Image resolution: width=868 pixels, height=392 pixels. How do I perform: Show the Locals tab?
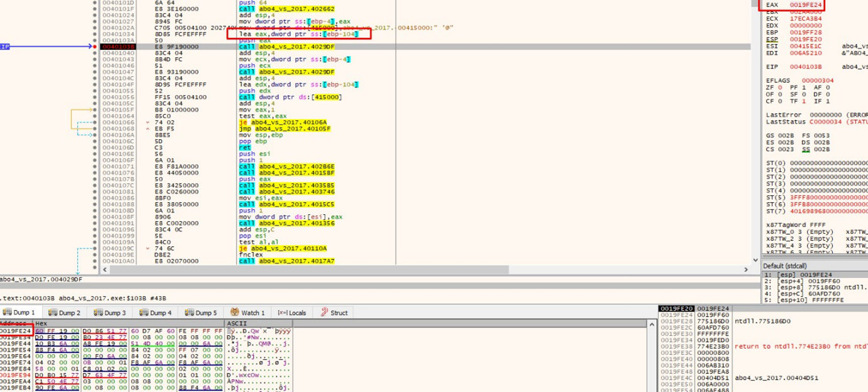tap(292, 313)
